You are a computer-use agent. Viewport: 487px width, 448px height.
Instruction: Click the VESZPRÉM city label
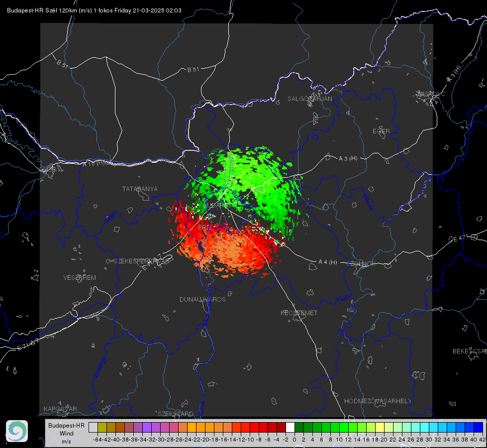pos(80,277)
